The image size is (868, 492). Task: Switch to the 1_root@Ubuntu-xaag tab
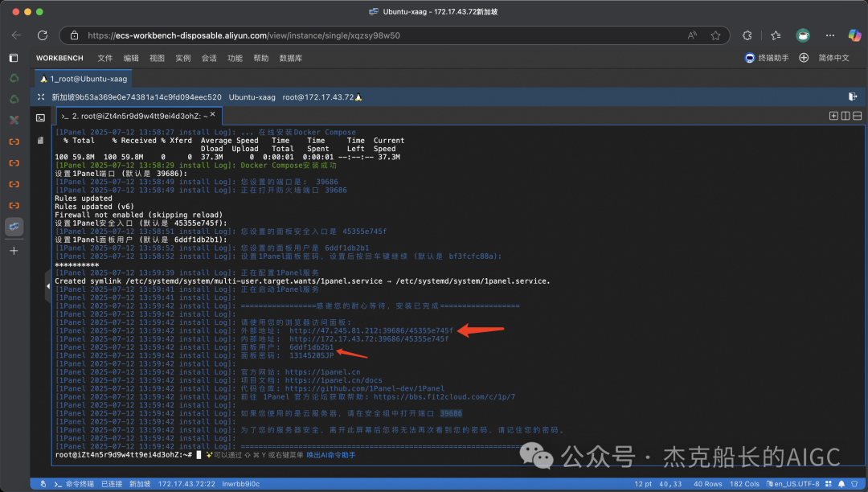pyautogui.click(x=84, y=79)
